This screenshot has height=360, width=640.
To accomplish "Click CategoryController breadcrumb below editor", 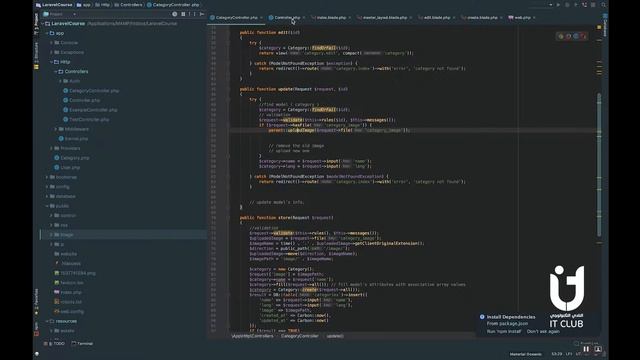I will [x=299, y=336].
